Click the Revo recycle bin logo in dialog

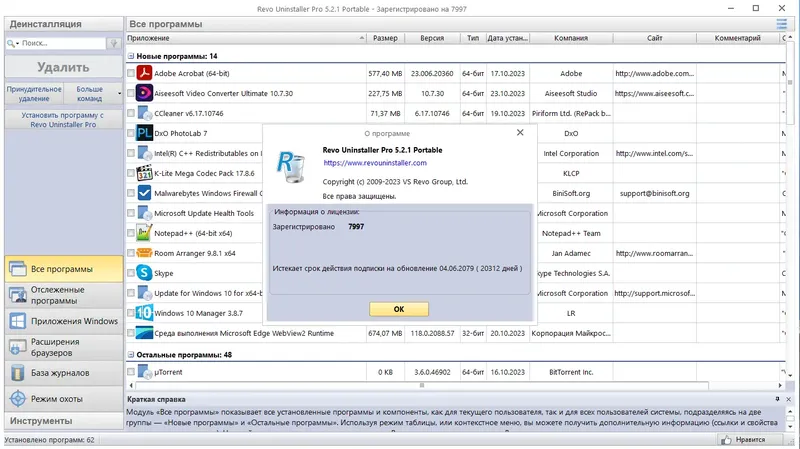tap(291, 168)
